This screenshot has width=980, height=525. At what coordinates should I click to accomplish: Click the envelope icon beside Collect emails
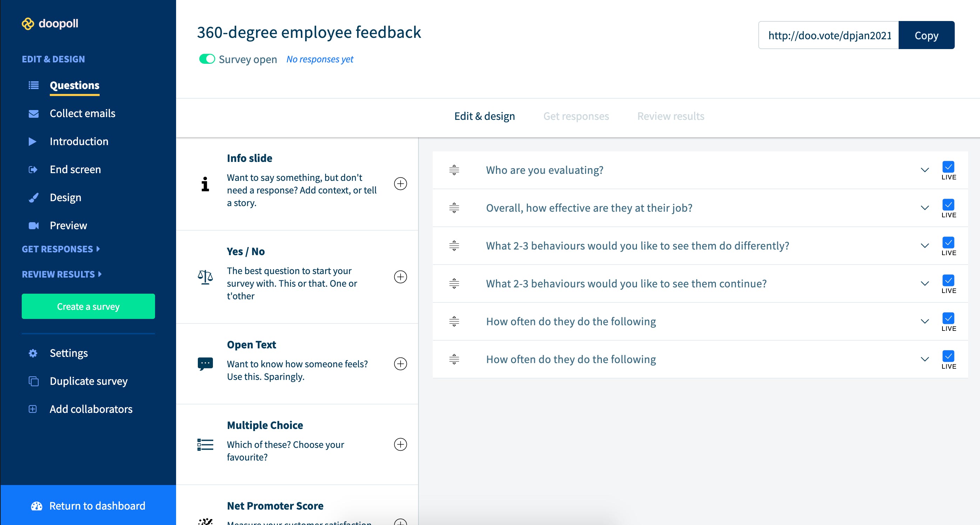click(x=33, y=114)
